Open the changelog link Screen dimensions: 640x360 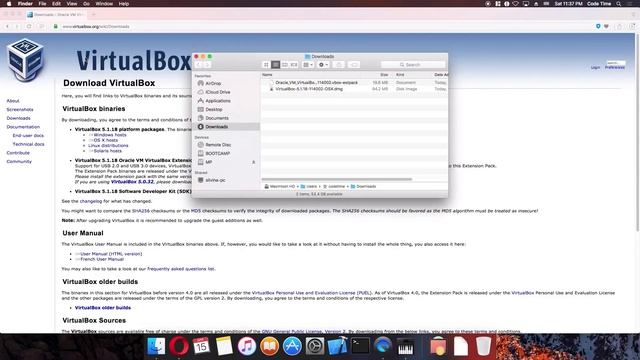pyautogui.click(x=91, y=201)
